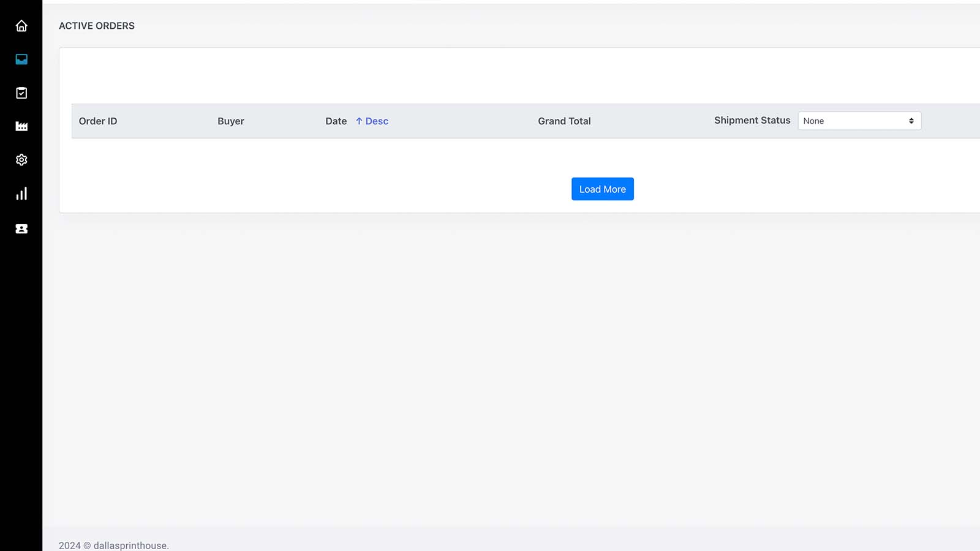
Task: Click the Grand Total column header
Action: pyautogui.click(x=564, y=121)
